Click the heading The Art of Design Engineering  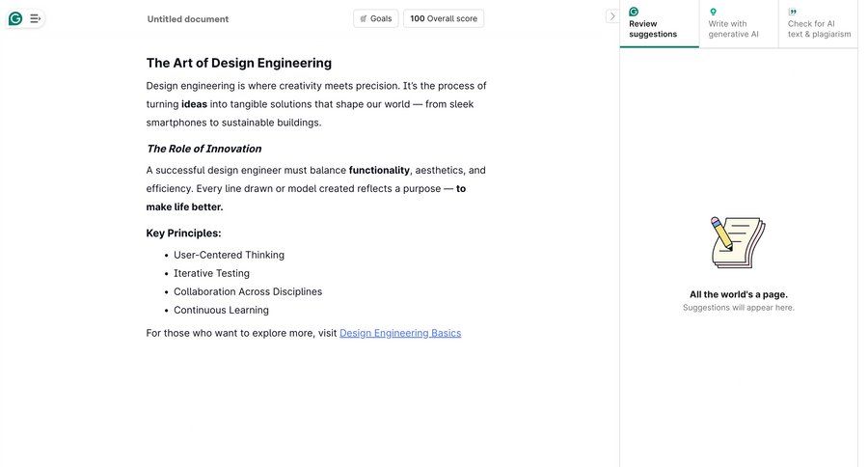pyautogui.click(x=238, y=63)
